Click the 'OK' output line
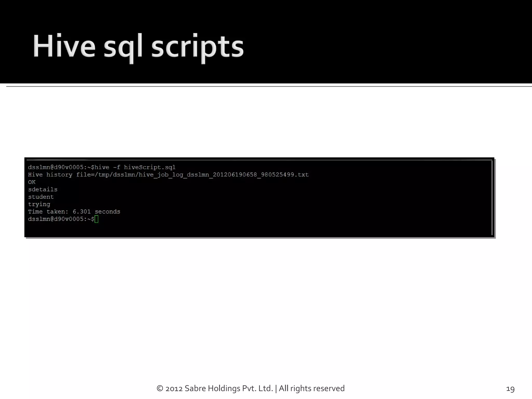532x399 pixels. coord(32,182)
